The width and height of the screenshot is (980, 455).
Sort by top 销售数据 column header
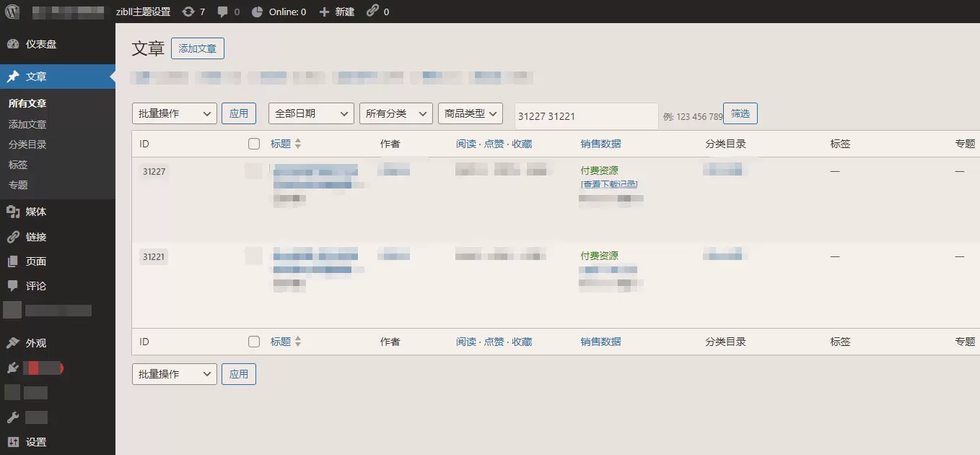pyautogui.click(x=600, y=144)
